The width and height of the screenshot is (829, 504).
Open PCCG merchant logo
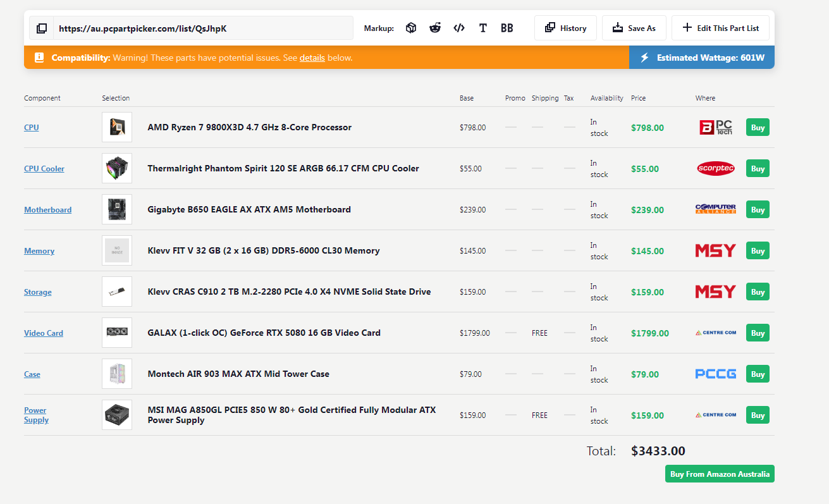(x=716, y=374)
